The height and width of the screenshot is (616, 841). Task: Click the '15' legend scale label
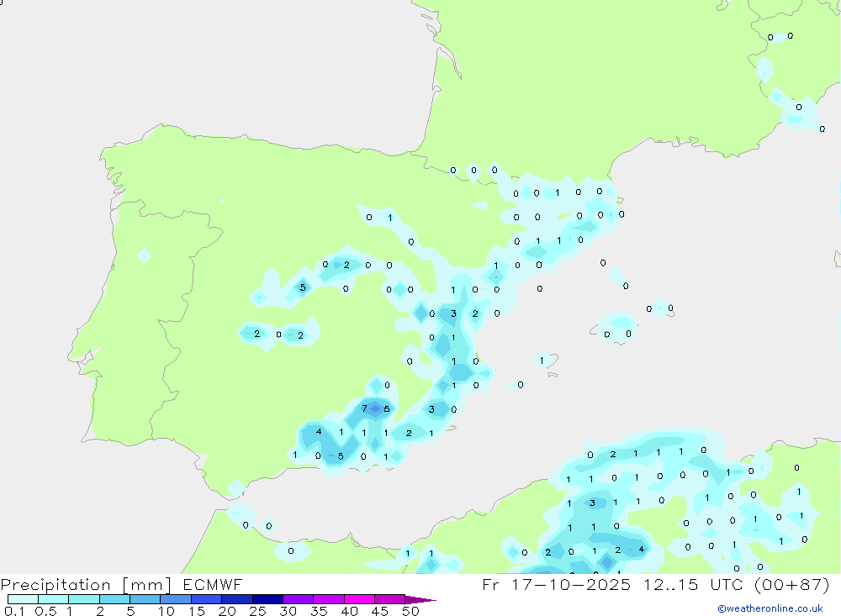pyautogui.click(x=197, y=611)
